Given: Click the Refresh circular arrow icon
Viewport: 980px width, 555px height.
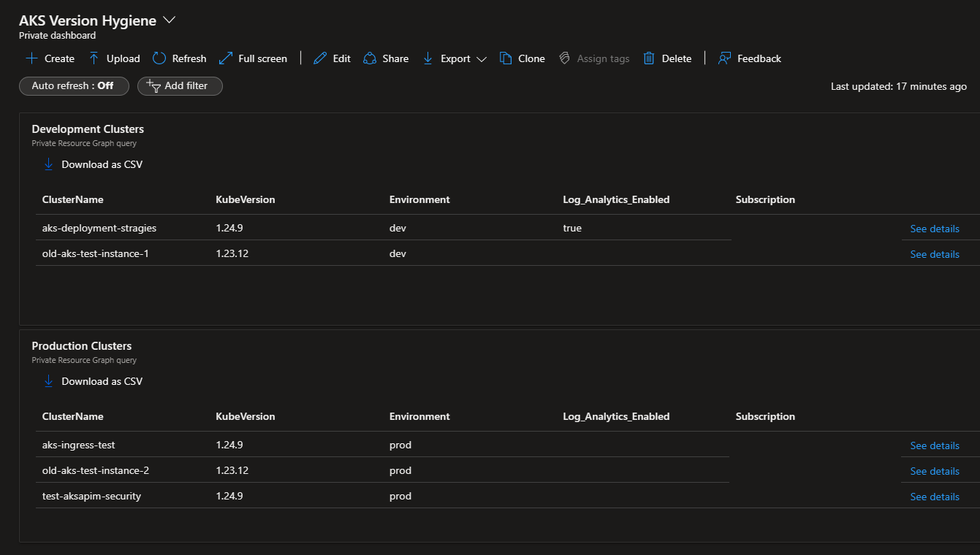Looking at the screenshot, I should pos(159,58).
